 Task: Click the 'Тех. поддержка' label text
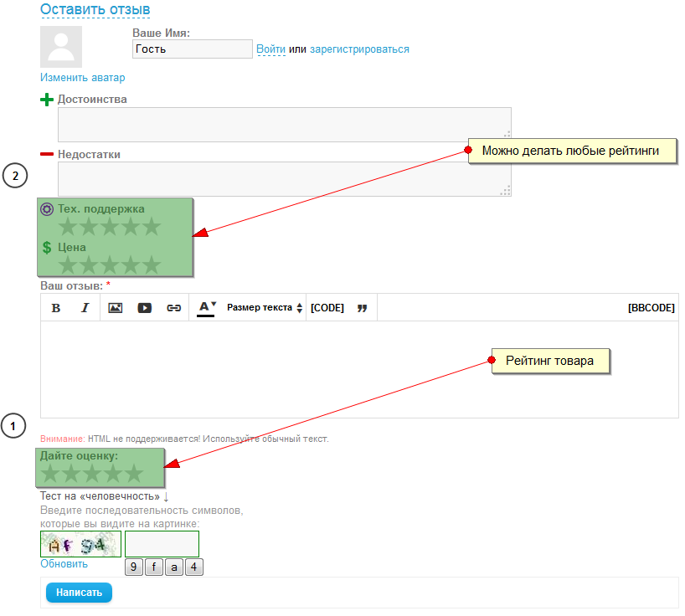click(x=101, y=209)
